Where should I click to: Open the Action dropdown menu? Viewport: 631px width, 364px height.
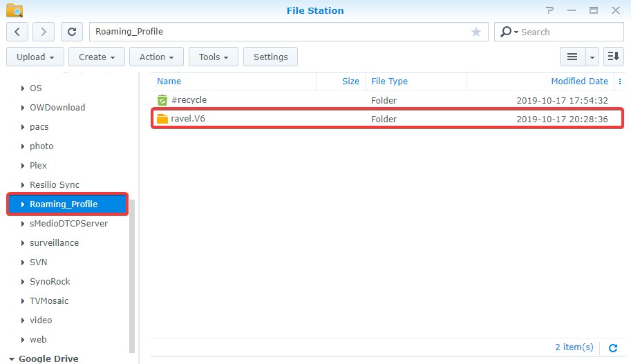point(157,57)
